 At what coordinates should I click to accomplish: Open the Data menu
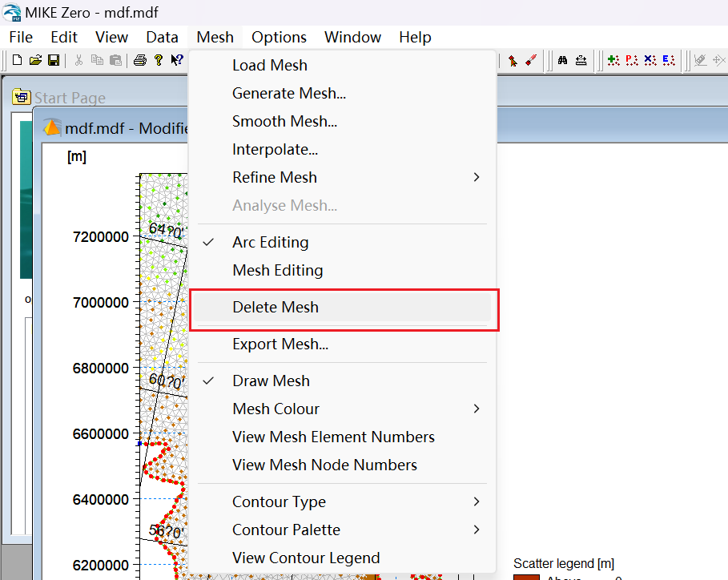click(162, 37)
